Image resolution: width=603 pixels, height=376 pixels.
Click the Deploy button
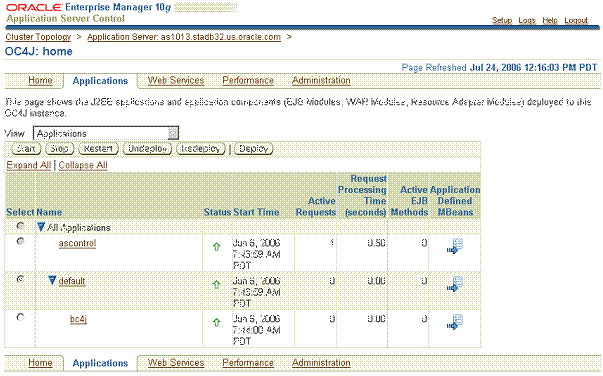253,149
